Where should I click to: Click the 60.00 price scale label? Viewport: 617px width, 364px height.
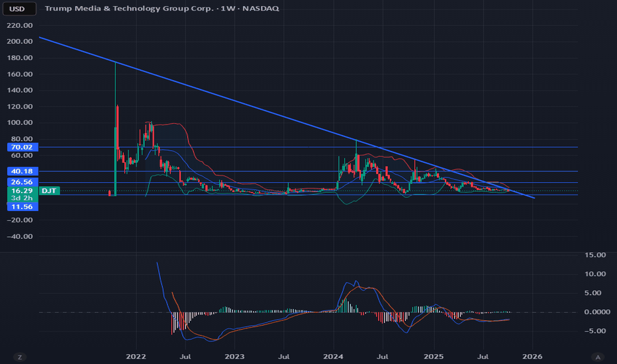click(22, 155)
